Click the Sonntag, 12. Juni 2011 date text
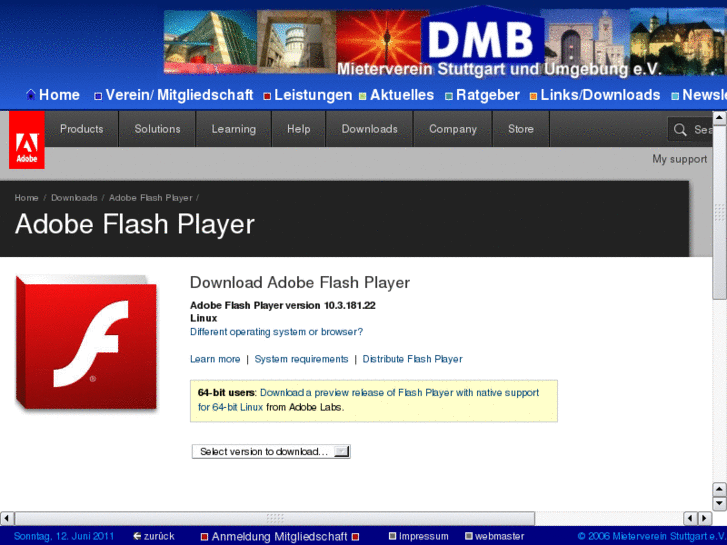Image resolution: width=727 pixels, height=545 pixels. click(64, 536)
